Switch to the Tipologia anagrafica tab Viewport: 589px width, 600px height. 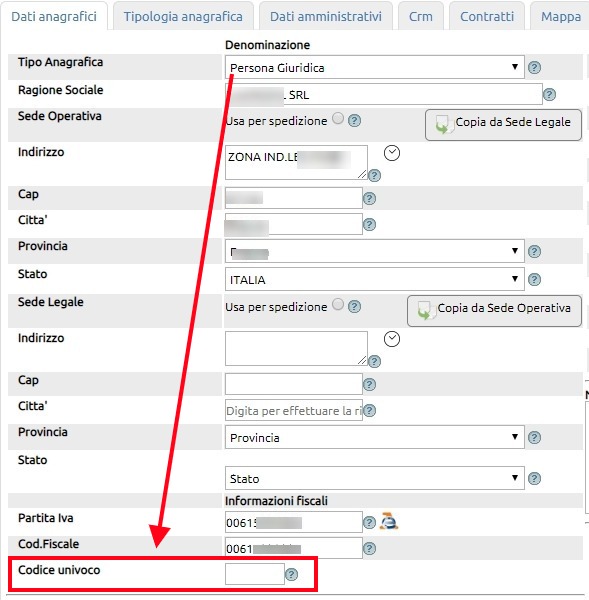pyautogui.click(x=183, y=16)
